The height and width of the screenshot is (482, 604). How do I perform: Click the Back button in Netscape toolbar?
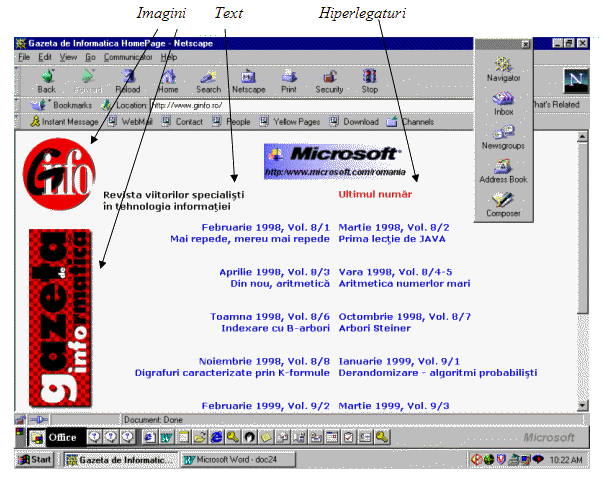tap(46, 80)
